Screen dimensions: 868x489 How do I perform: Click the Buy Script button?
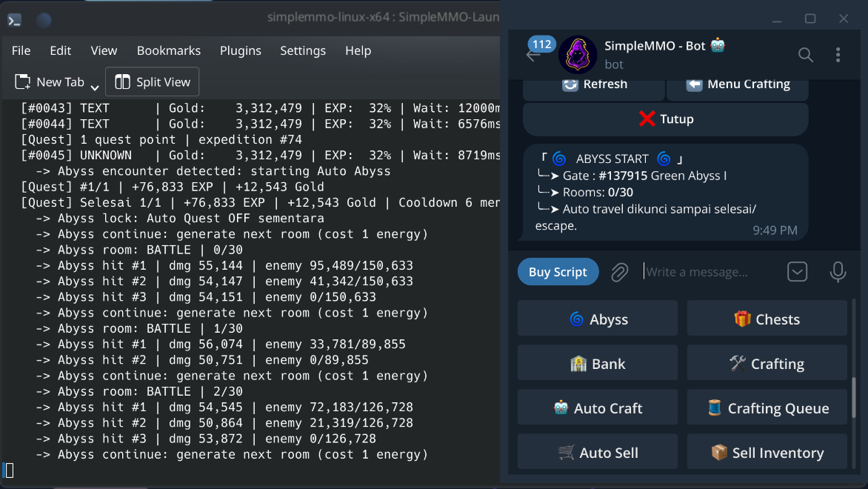click(558, 272)
